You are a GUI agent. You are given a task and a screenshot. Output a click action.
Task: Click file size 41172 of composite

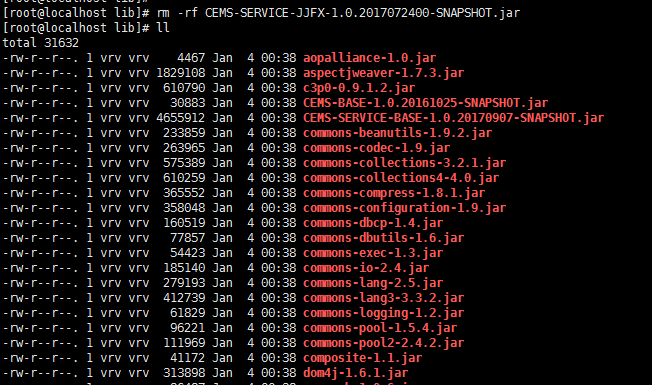pos(188,357)
